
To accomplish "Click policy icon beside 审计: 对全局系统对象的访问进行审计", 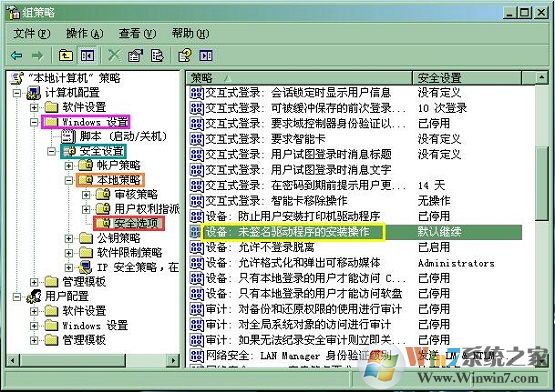I will point(196,324).
